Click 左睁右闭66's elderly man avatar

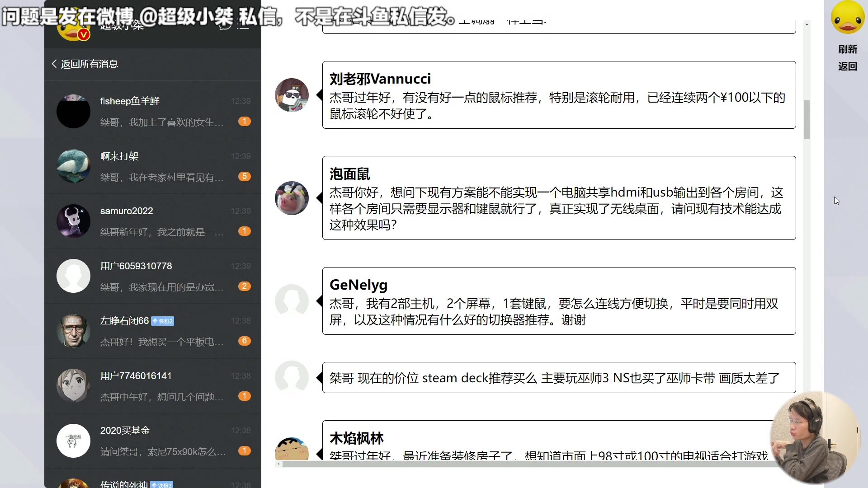point(73,331)
